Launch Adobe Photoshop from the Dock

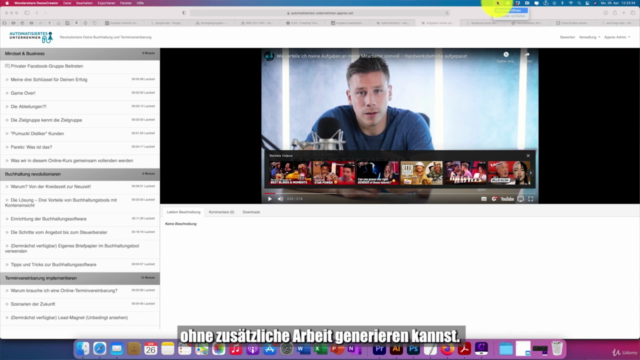tap(413, 349)
